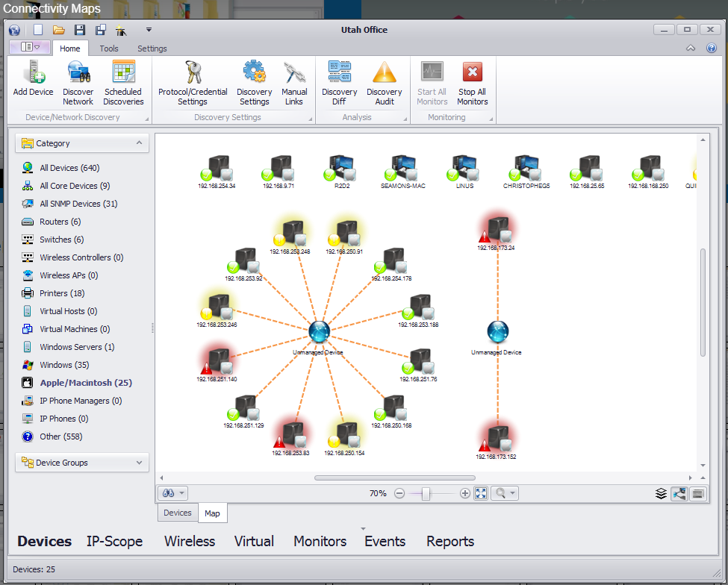Collapse the Category panel
This screenshot has height=585, width=728.
tap(139, 143)
